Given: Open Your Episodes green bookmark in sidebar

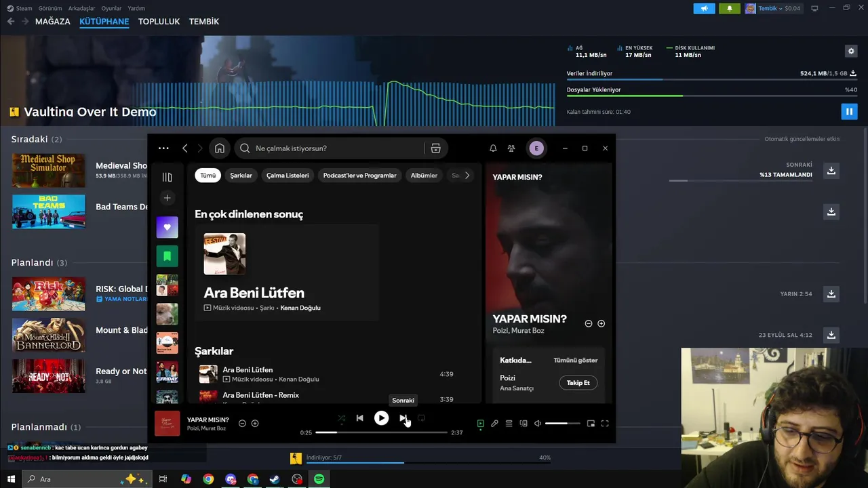Looking at the screenshot, I should (x=167, y=256).
